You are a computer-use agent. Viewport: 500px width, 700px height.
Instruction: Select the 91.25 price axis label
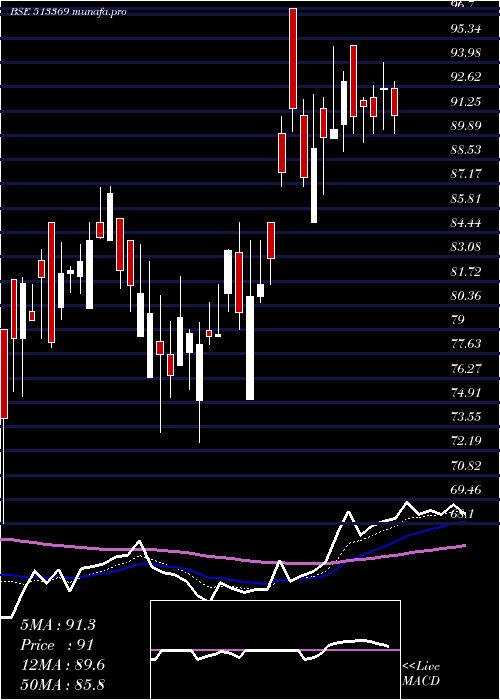467,102
